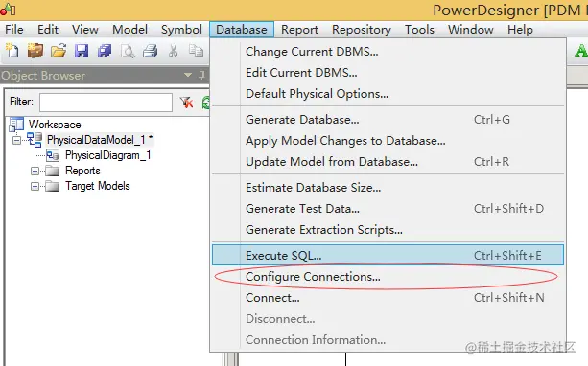Select the Target Models folder

pyautogui.click(x=98, y=186)
